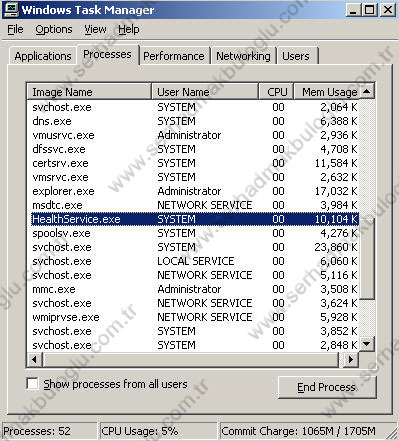This screenshot has width=399, height=441.
Task: Switch to the Networking tab
Action: point(243,56)
